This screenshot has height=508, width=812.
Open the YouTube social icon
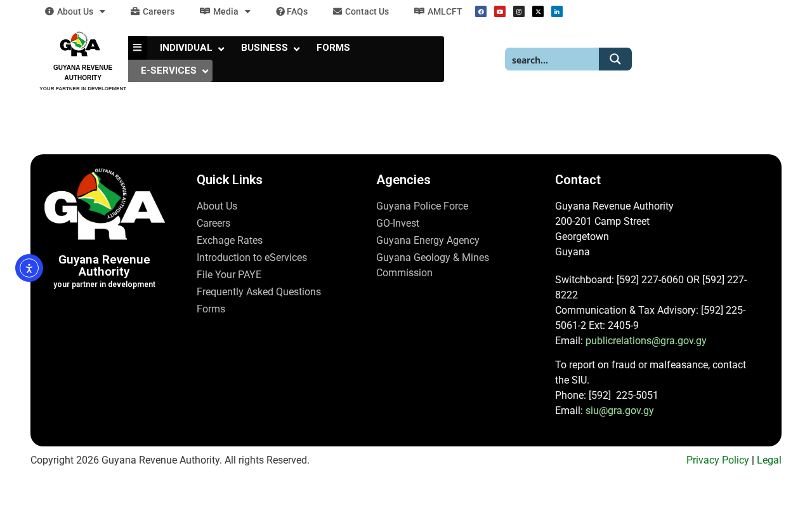(x=500, y=11)
